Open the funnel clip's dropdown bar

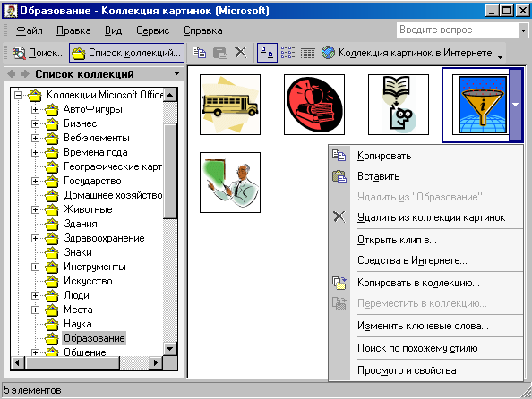coord(515,105)
